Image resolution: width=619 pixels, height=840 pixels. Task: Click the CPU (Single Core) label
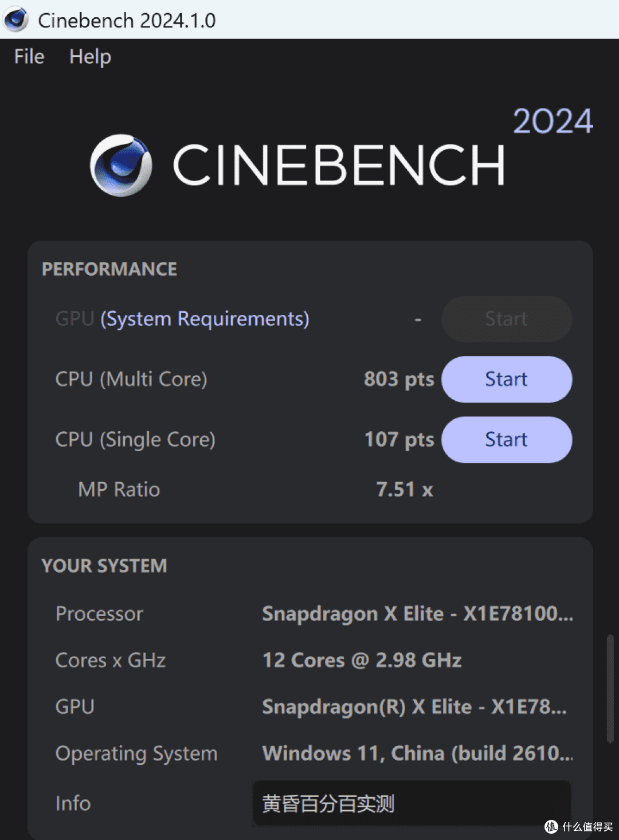[135, 439]
